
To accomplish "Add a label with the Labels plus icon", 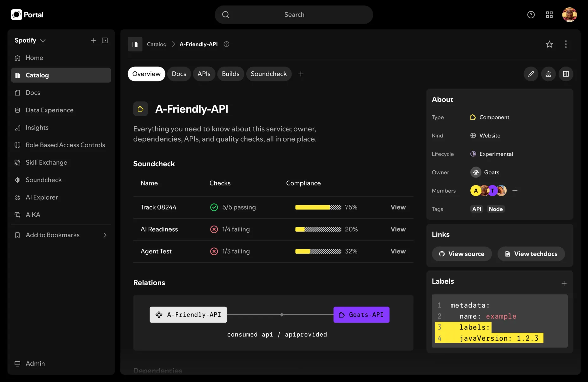I will pyautogui.click(x=564, y=283).
